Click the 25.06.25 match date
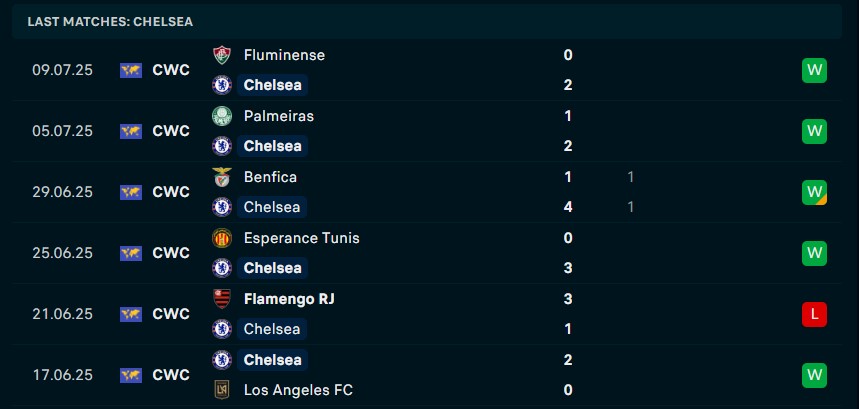This screenshot has width=859, height=409. (62, 253)
